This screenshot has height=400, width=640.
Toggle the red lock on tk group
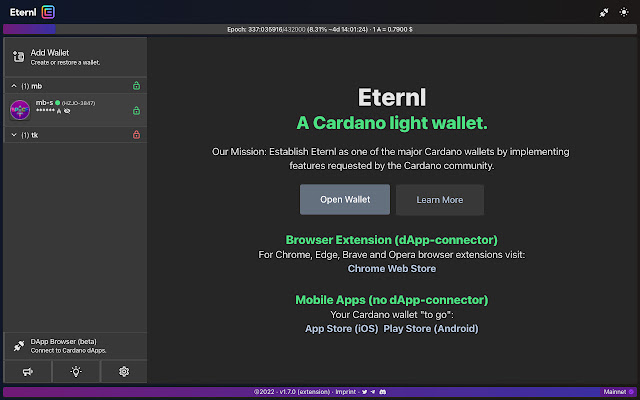[136, 134]
